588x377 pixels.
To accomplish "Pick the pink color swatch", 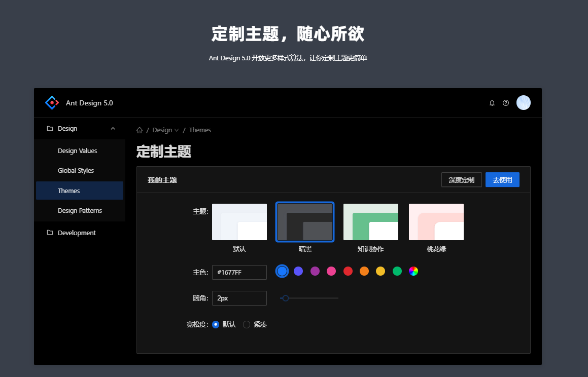I will click(331, 271).
